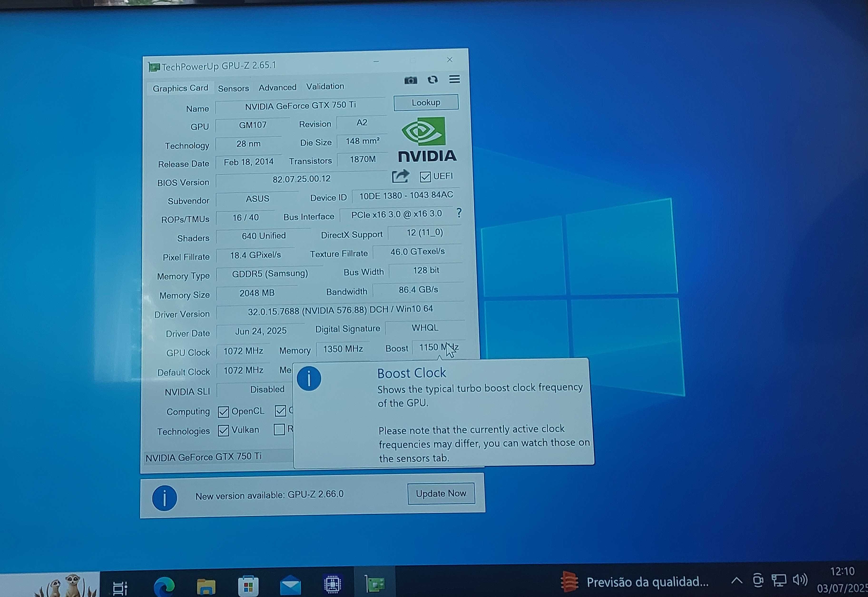Image resolution: width=868 pixels, height=597 pixels.
Task: Click the Lookup button
Action: click(426, 103)
